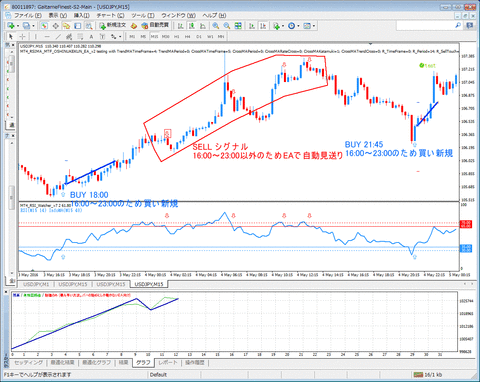Switch to the USDJPY,M1 chart tab
The width and height of the screenshot is (480, 382).
coord(36,284)
